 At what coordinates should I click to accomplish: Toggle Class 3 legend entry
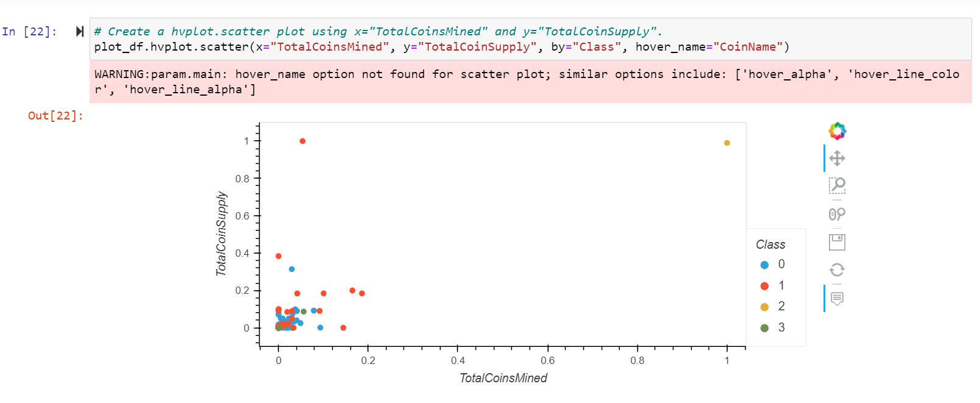775,327
